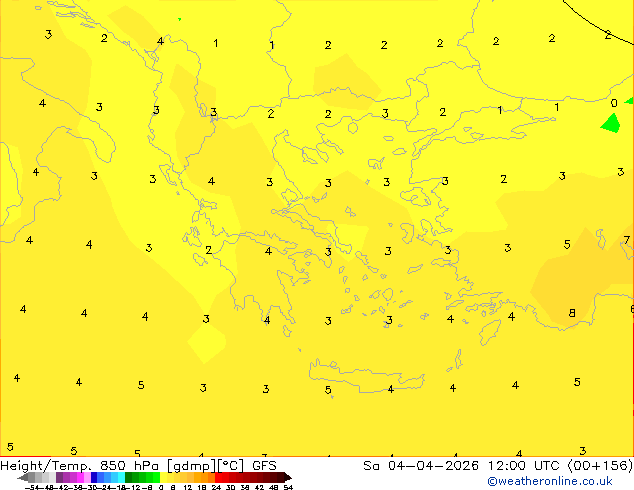Click the temperature value '8' over southwest Turkey

[x=572, y=313]
